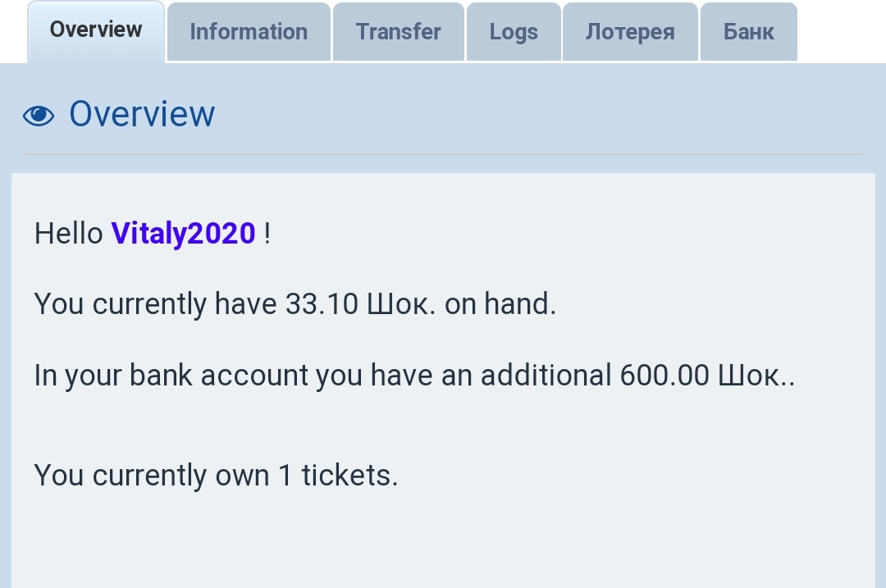
Task: Click the word "tickets" in the last line
Action: pos(349,476)
